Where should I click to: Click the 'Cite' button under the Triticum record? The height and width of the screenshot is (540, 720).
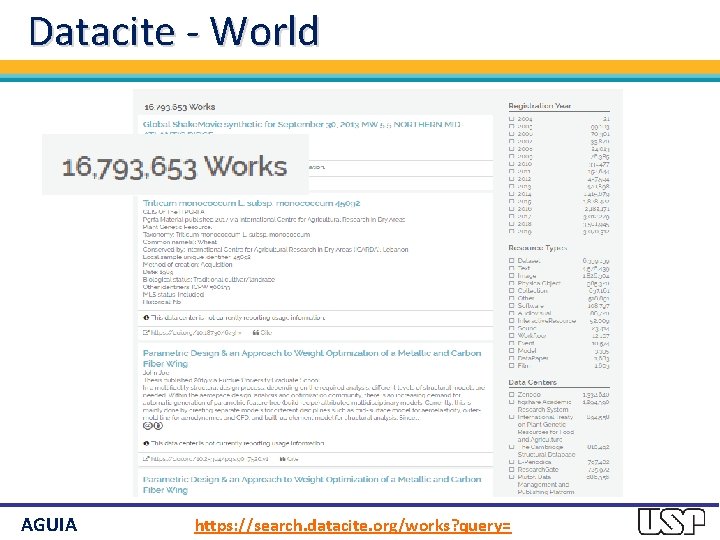click(x=262, y=332)
